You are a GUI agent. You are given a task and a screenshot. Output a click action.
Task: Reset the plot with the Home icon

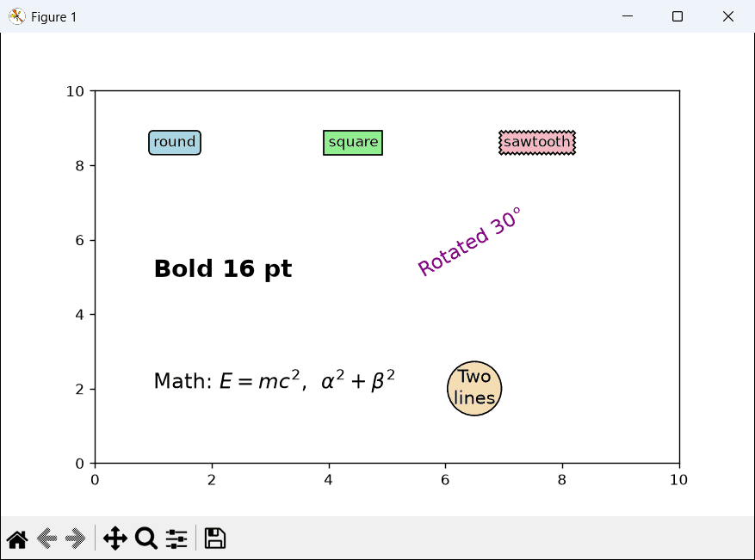coord(17,538)
